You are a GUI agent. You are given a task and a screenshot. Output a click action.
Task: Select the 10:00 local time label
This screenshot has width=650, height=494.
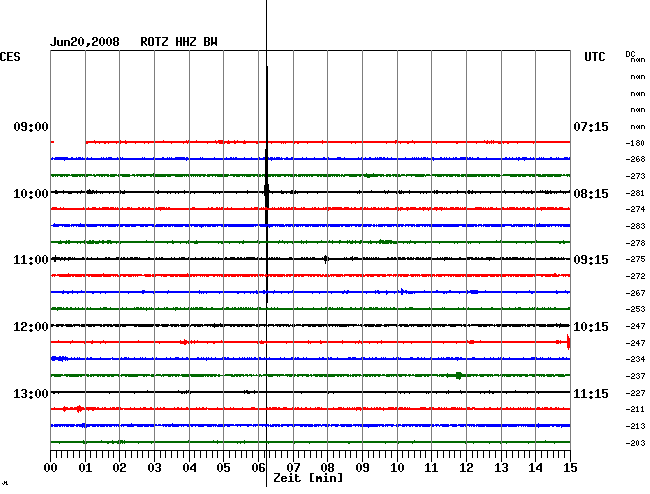pyautogui.click(x=31, y=194)
